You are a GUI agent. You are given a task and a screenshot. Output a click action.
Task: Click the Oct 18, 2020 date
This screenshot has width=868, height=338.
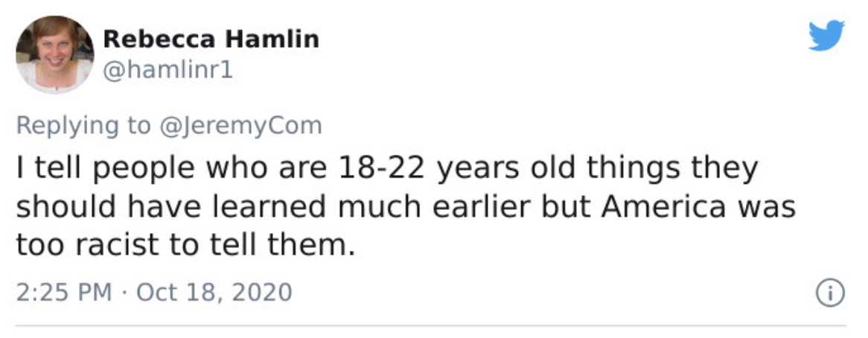[214, 292]
